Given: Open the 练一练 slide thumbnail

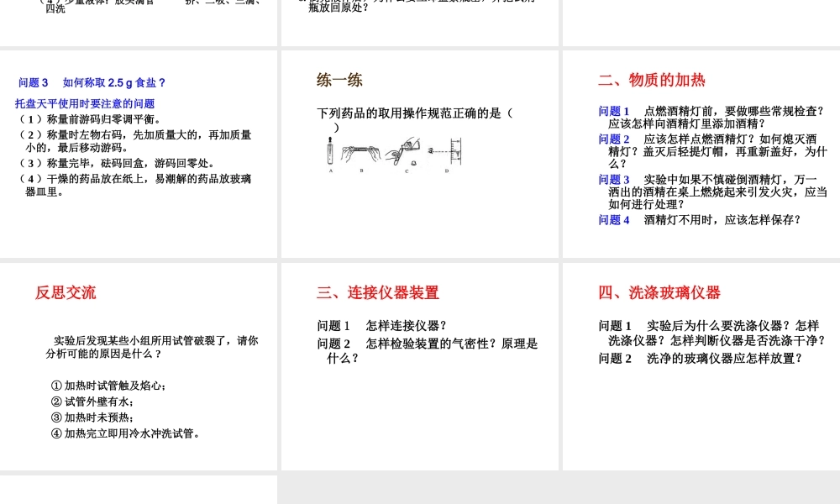Looking at the screenshot, I should 420,155.
